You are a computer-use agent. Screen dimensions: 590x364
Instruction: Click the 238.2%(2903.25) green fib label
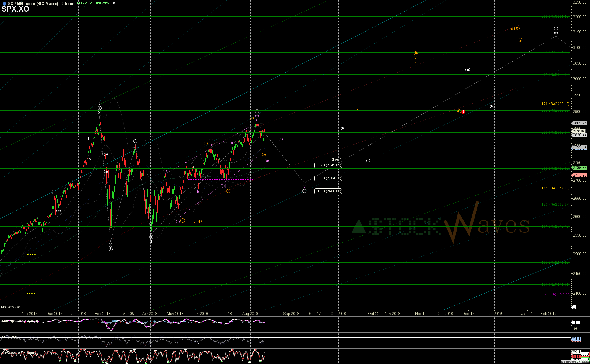[x=555, y=110]
